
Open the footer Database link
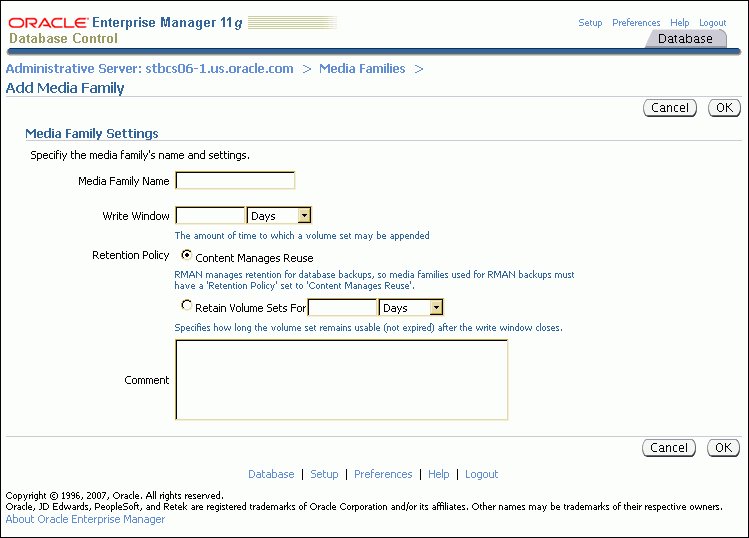pos(271,474)
